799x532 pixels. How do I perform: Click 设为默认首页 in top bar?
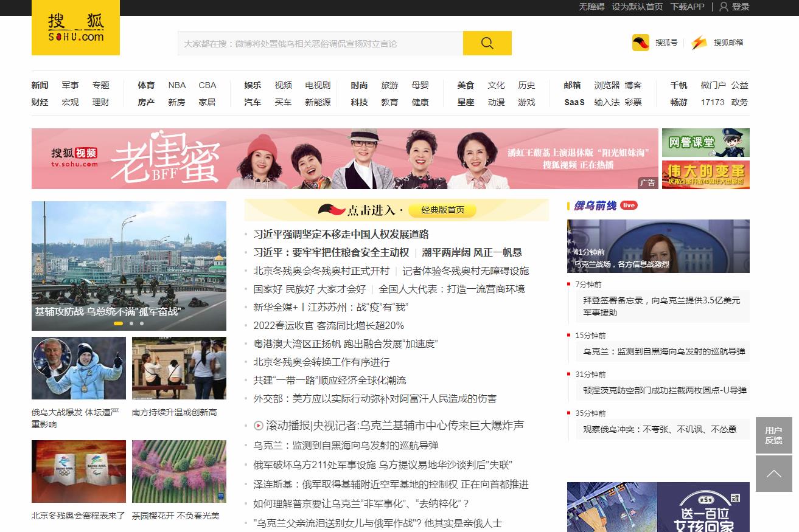(637, 7)
